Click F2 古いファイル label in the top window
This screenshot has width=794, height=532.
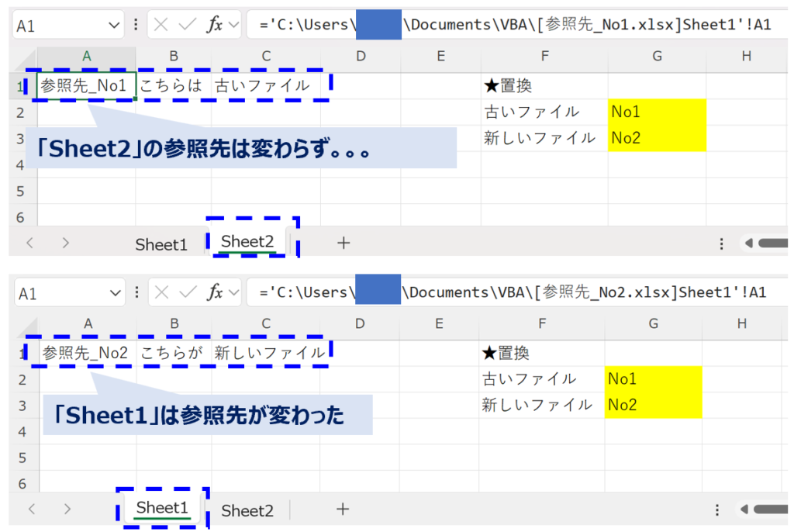pos(544,112)
